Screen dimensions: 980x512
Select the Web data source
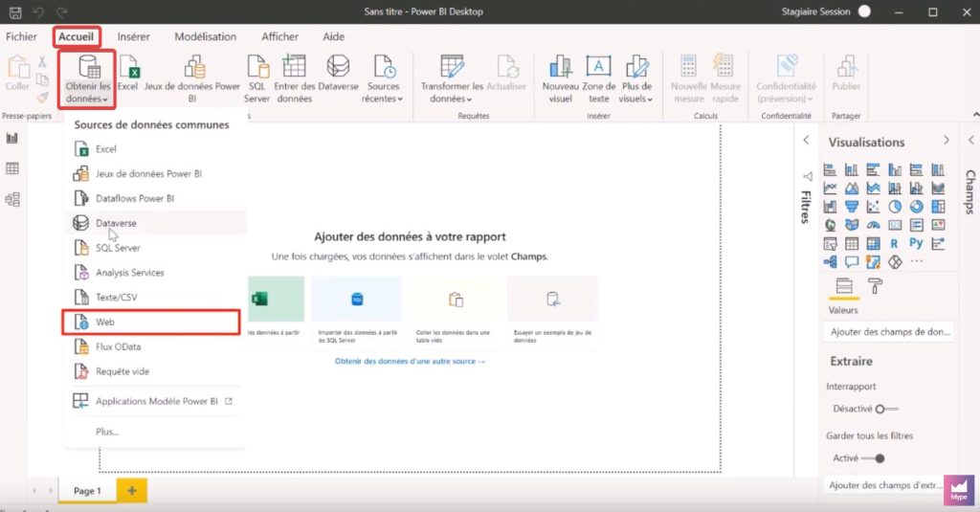(151, 322)
